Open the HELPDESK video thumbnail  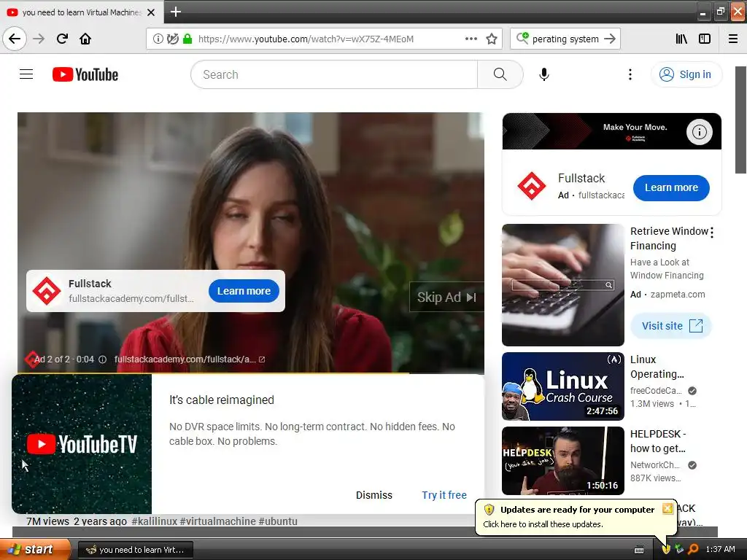coord(562,461)
